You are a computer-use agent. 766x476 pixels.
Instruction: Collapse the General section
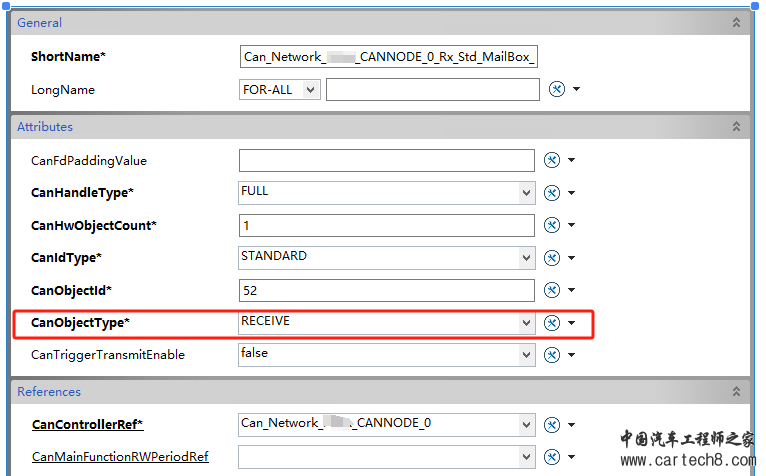(x=737, y=22)
